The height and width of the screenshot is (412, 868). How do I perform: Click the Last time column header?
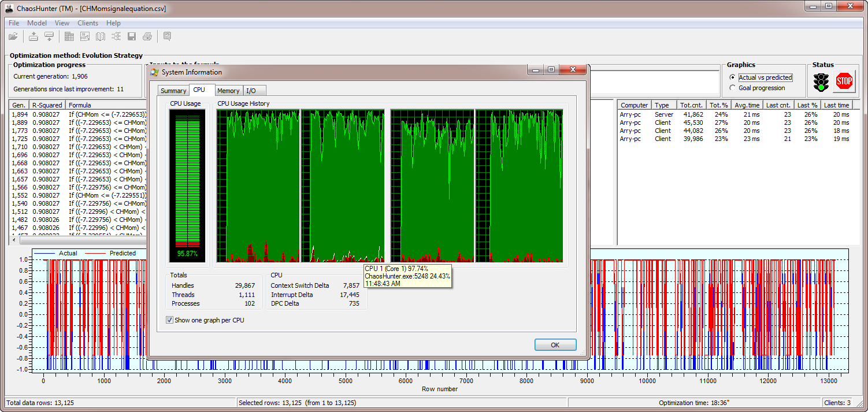point(837,105)
